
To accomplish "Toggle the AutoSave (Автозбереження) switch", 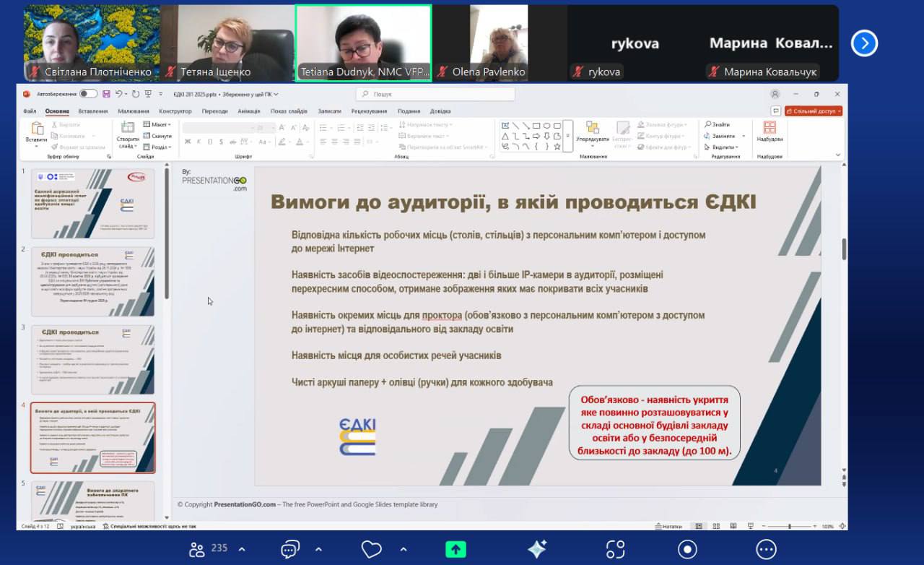I will click(x=88, y=94).
